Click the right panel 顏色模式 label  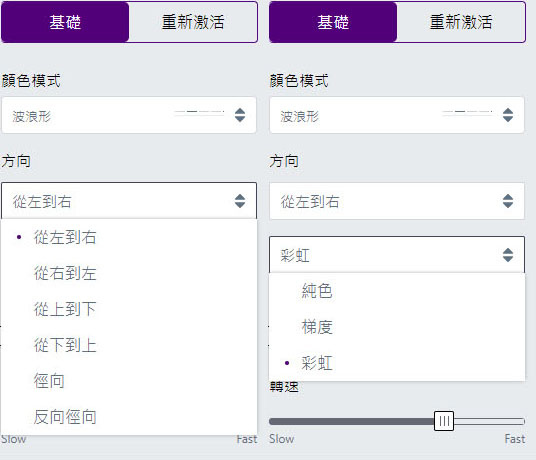pos(299,81)
